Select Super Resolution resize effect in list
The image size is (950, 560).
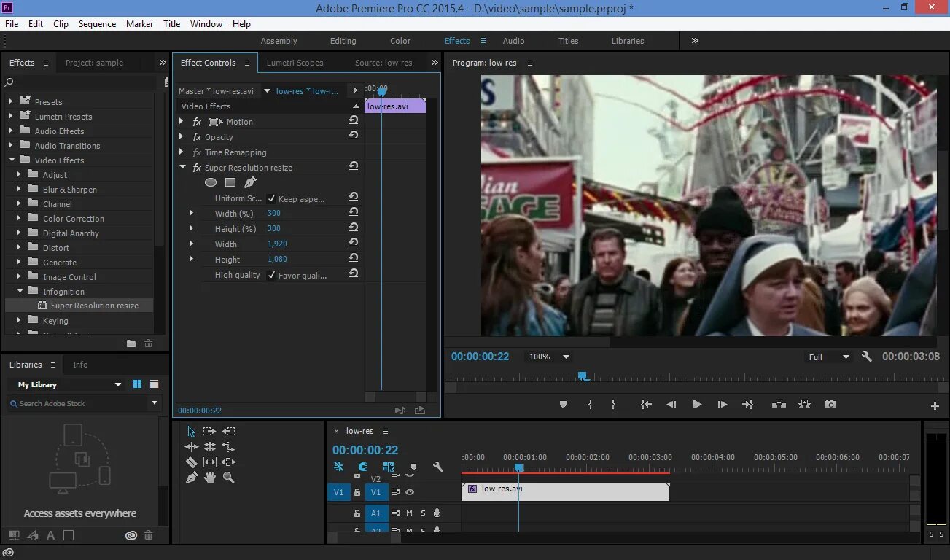94,306
